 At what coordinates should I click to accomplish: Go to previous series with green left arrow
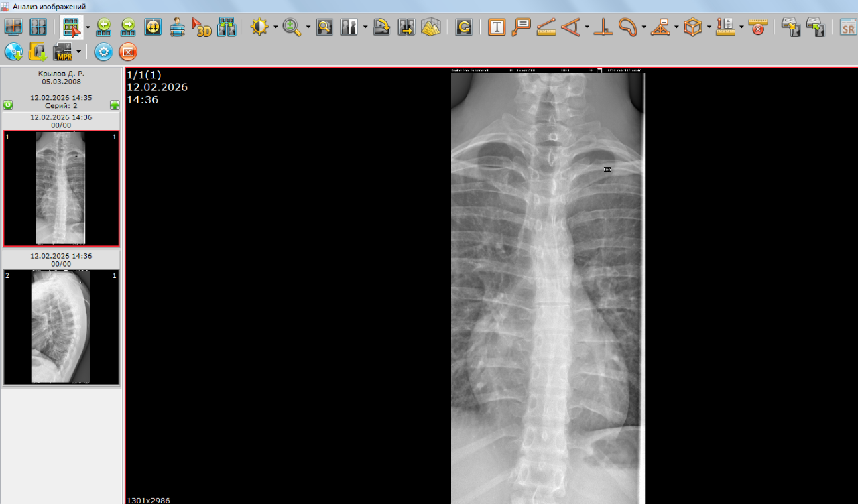tap(104, 27)
